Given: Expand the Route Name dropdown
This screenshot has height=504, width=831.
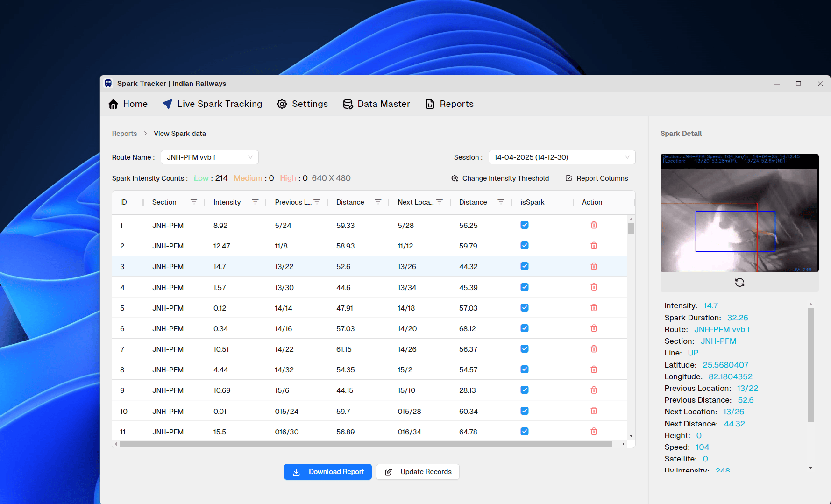Looking at the screenshot, I should pyautogui.click(x=210, y=157).
